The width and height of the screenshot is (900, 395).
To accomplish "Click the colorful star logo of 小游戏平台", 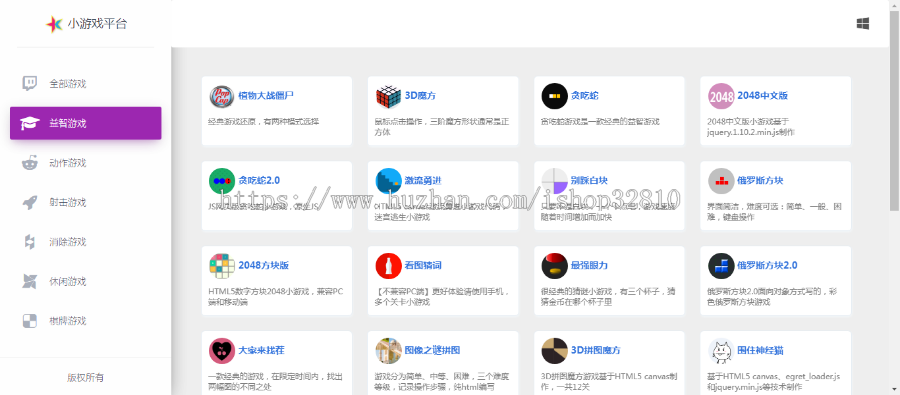I will [54, 24].
